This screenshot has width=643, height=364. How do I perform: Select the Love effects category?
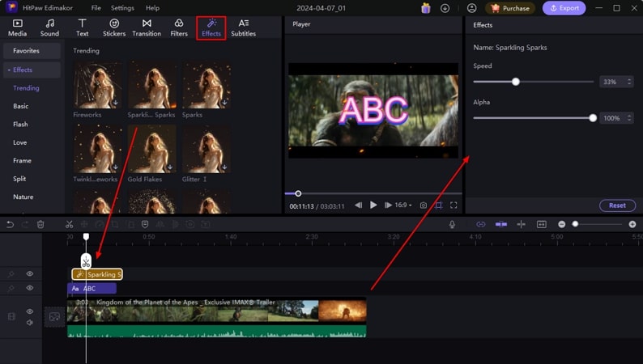tap(20, 142)
